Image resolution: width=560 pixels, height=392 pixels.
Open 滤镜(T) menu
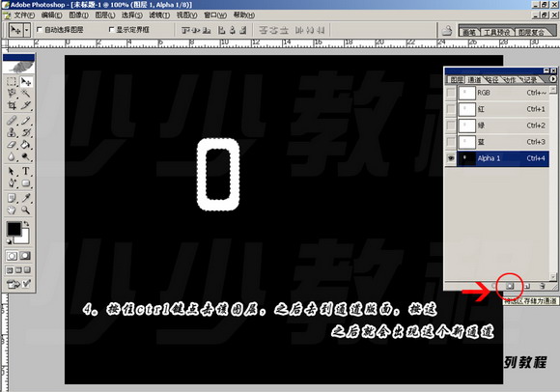(159, 15)
